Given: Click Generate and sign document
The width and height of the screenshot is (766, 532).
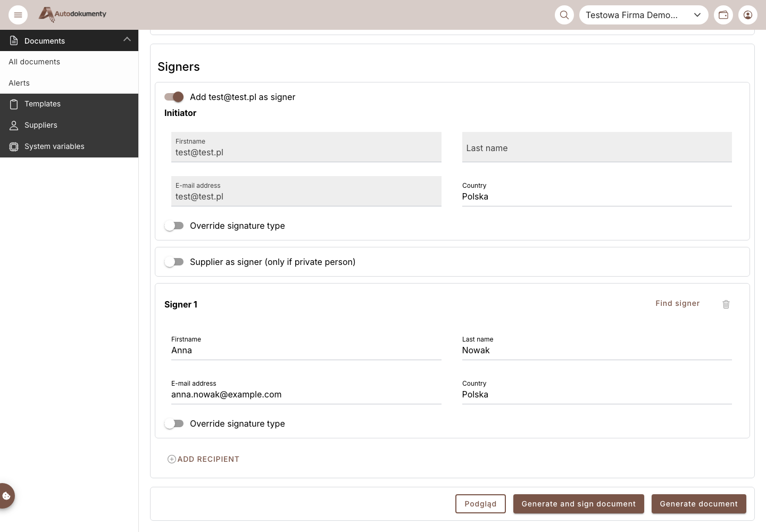Looking at the screenshot, I should coord(579,504).
